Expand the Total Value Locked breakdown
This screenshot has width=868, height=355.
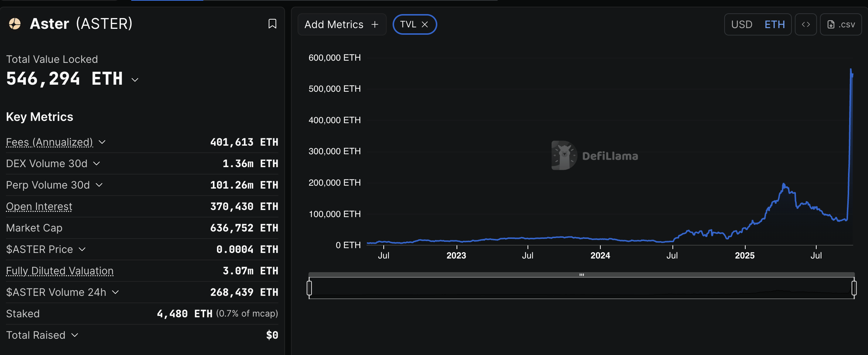coord(135,80)
